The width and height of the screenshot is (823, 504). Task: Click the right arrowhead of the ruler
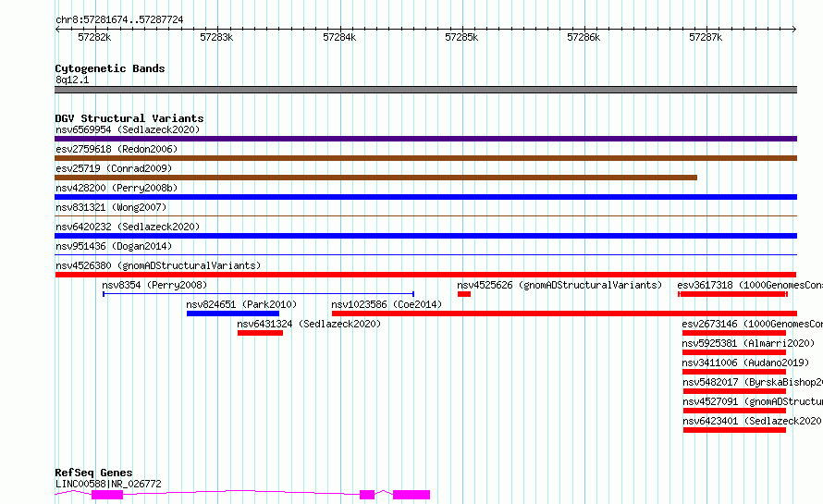(794, 30)
